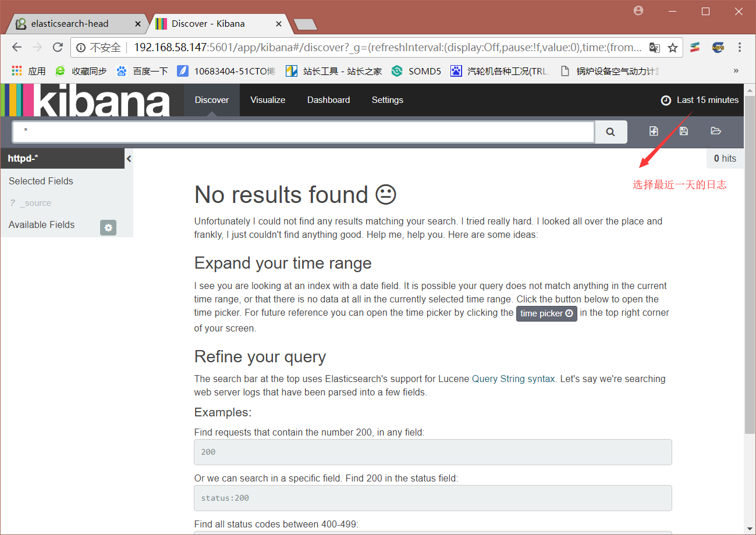
Task: Click the translate page icon
Action: [x=655, y=48]
